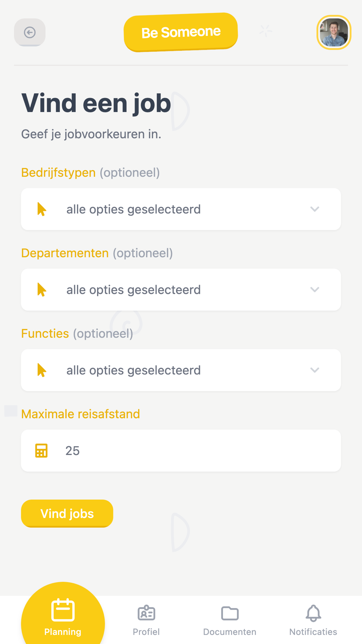Click the Be Someone logo button

181,32
